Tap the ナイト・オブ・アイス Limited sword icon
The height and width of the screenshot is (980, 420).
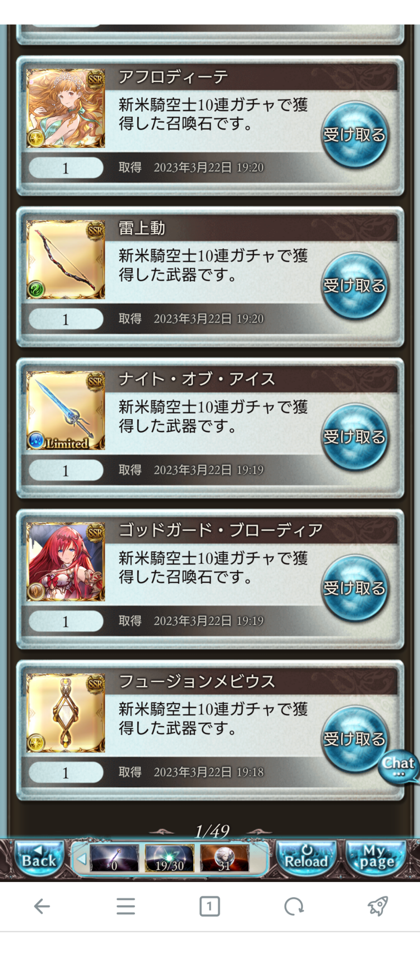pyautogui.click(x=65, y=410)
